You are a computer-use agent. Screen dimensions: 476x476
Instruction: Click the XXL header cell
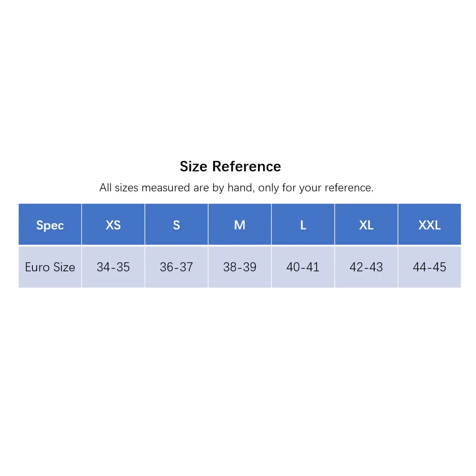pos(429,224)
